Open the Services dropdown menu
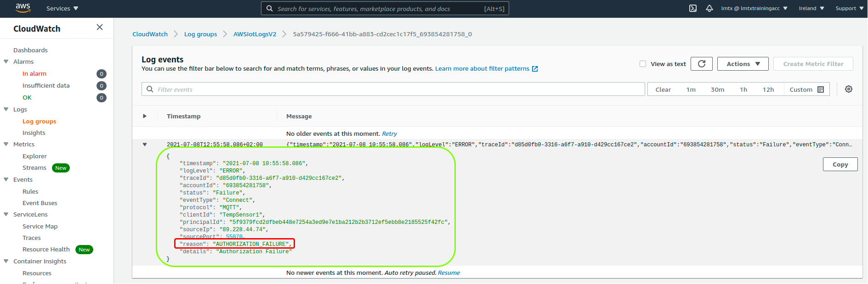 tap(62, 8)
